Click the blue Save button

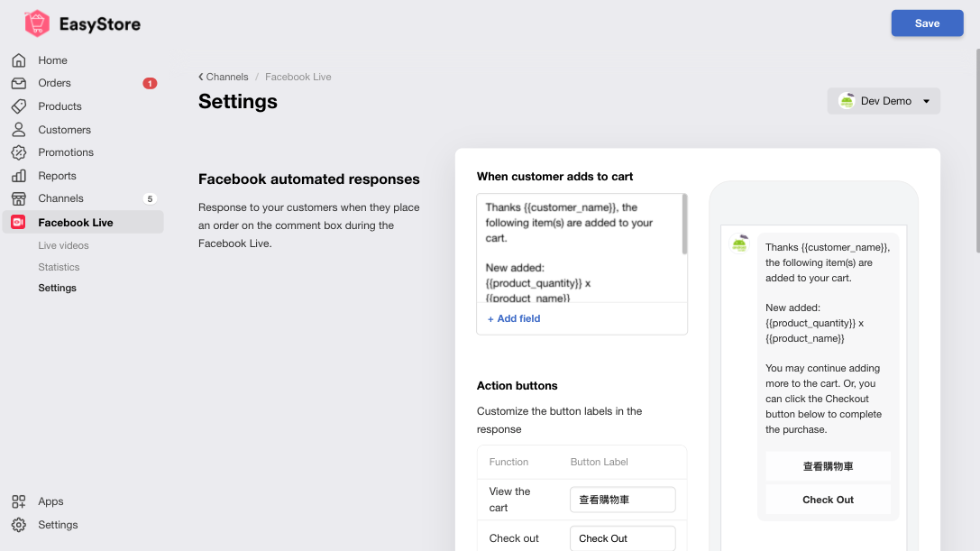(x=927, y=23)
